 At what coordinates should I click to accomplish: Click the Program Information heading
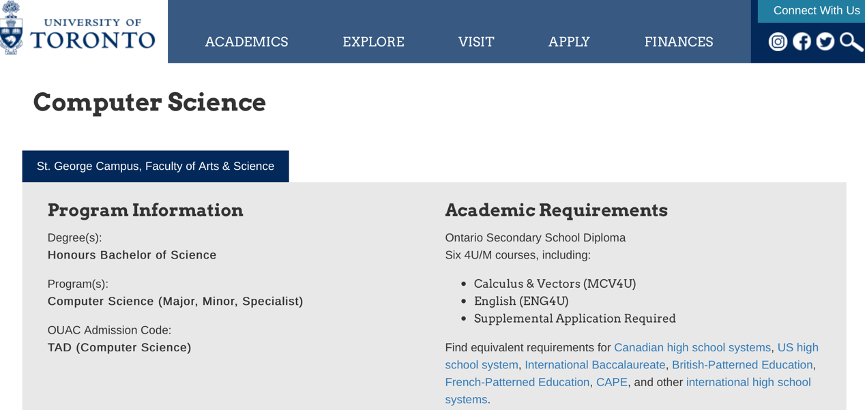pos(145,211)
